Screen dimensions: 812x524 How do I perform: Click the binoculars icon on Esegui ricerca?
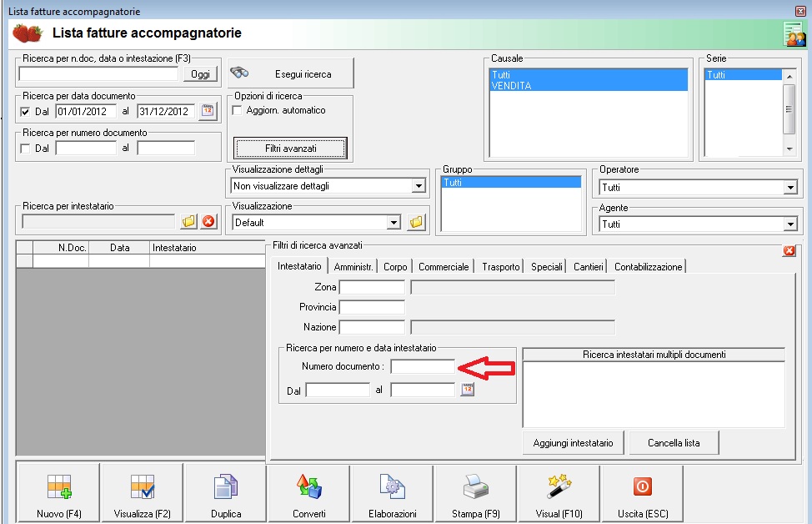coord(239,73)
